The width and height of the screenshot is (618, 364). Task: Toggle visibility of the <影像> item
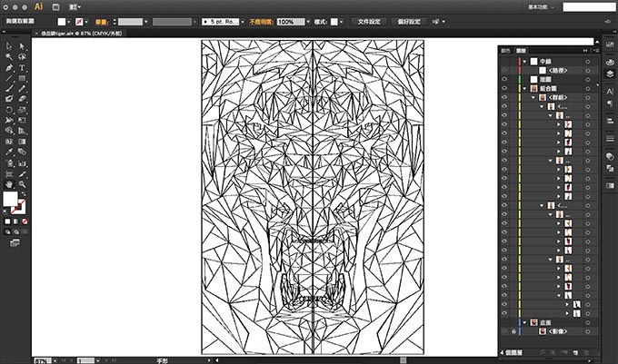pyautogui.click(x=504, y=331)
